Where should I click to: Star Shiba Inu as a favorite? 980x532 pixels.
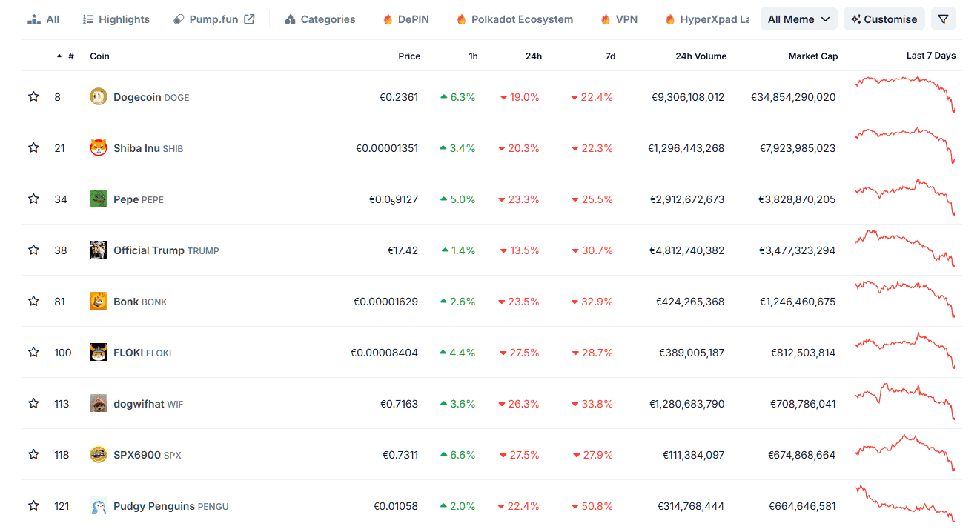coord(33,147)
